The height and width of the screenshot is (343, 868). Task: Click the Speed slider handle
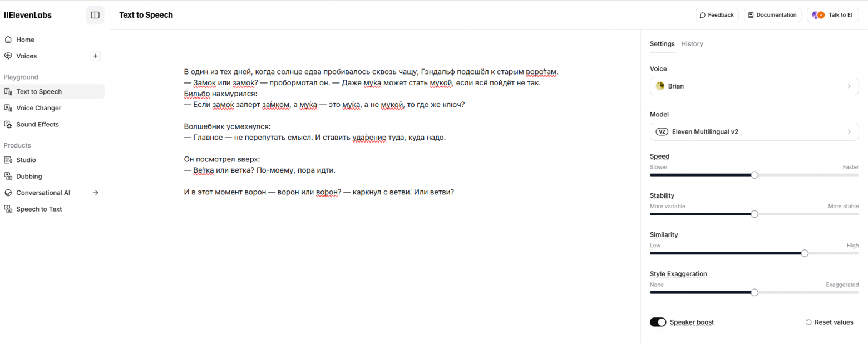(x=754, y=175)
